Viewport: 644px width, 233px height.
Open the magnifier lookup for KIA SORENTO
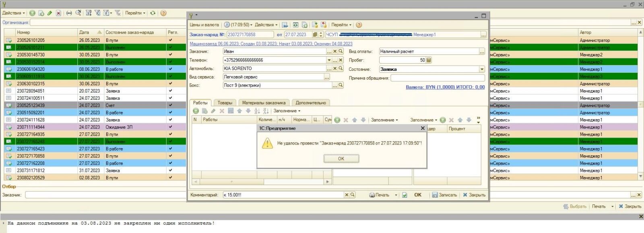[341, 68]
